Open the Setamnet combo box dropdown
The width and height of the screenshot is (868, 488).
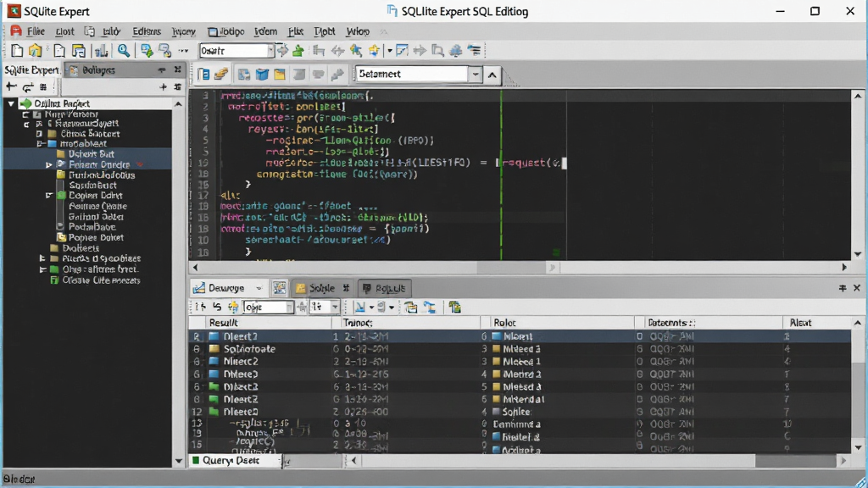tap(476, 75)
